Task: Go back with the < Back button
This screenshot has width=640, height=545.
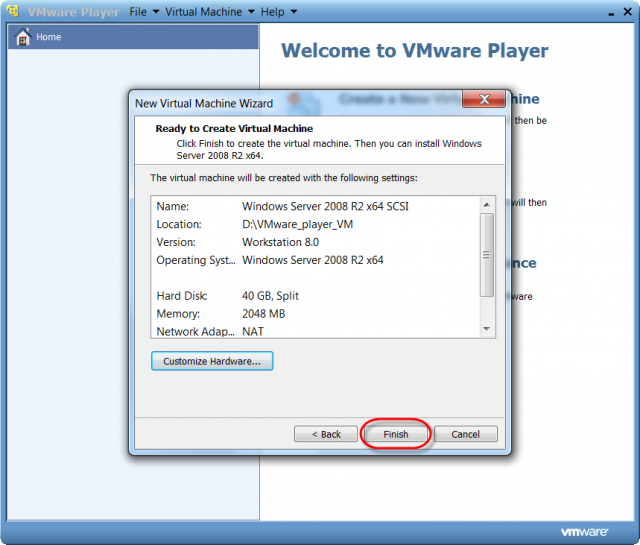Action: 326,434
